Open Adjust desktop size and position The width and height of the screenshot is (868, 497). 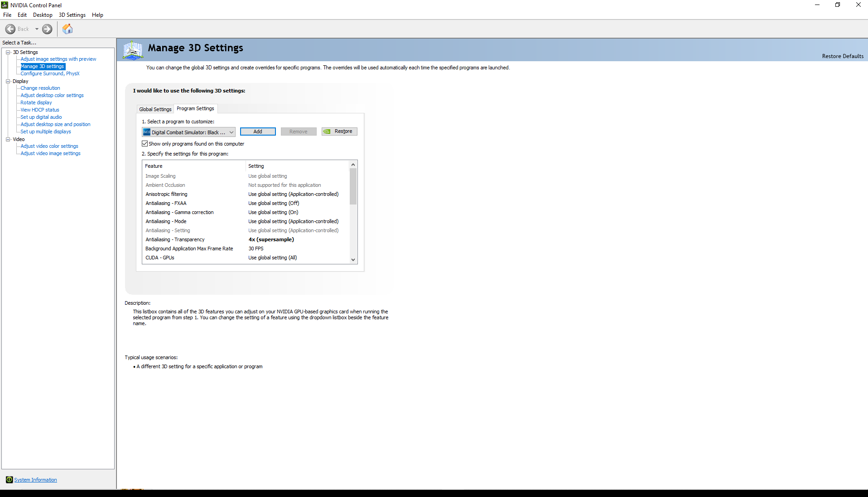55,124
